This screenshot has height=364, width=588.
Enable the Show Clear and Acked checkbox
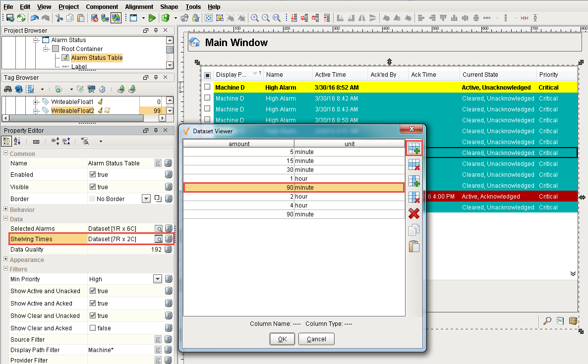pyautogui.click(x=92, y=328)
